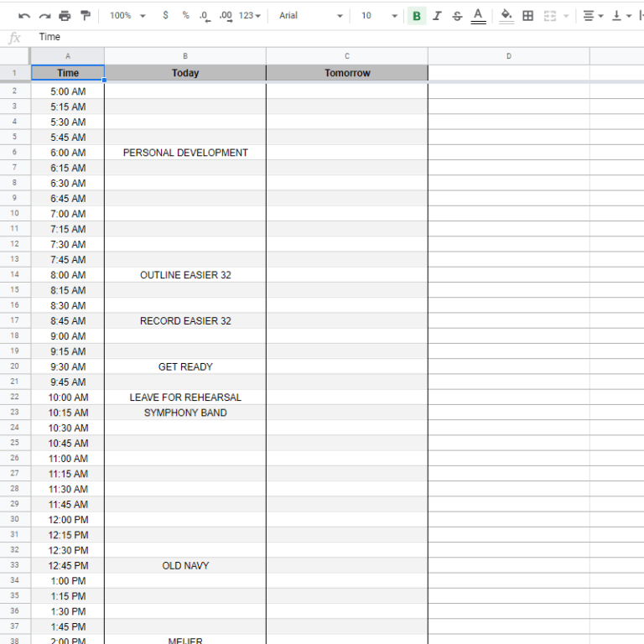
Task: Toggle Strikethrough formatting
Action: pyautogui.click(x=457, y=16)
